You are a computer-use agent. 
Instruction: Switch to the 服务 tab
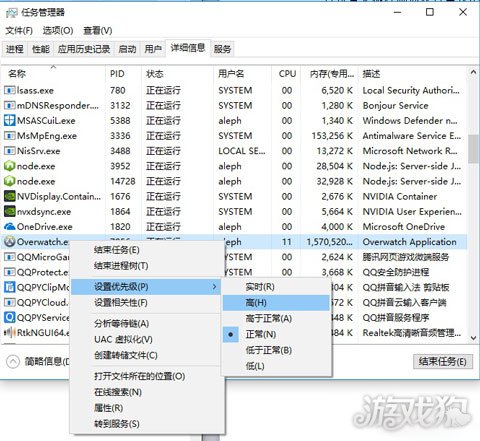click(x=222, y=49)
